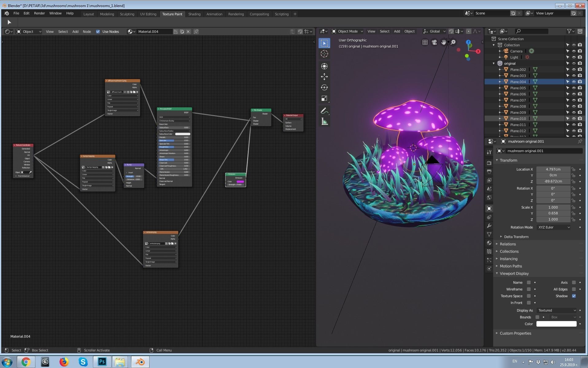588x368 pixels.
Task: Open Skype from the taskbar
Action: (x=83, y=362)
